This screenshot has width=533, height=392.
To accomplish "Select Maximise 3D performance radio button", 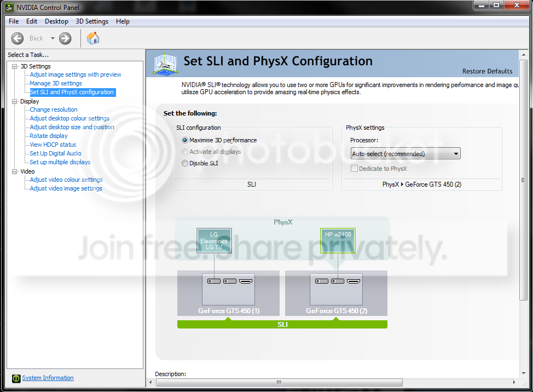I will (x=185, y=140).
